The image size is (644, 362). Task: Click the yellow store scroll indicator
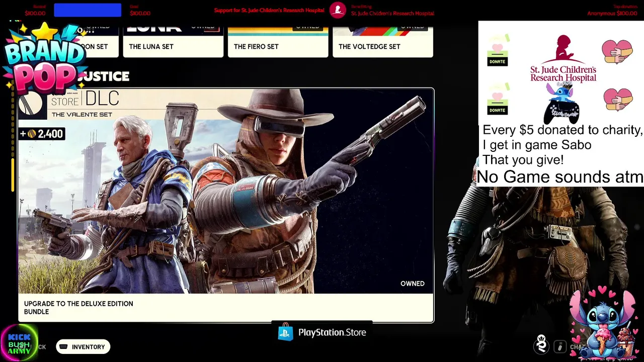coord(13,174)
